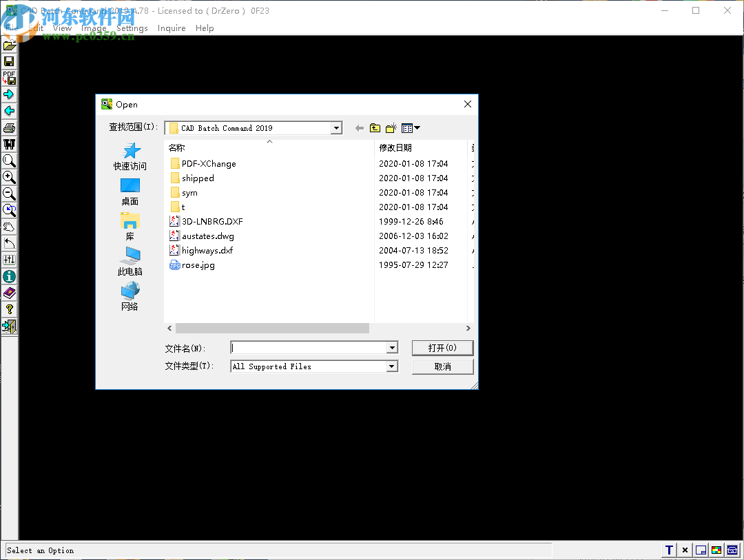The image size is (744, 560).
Task: Open the Inquire menu
Action: [171, 28]
